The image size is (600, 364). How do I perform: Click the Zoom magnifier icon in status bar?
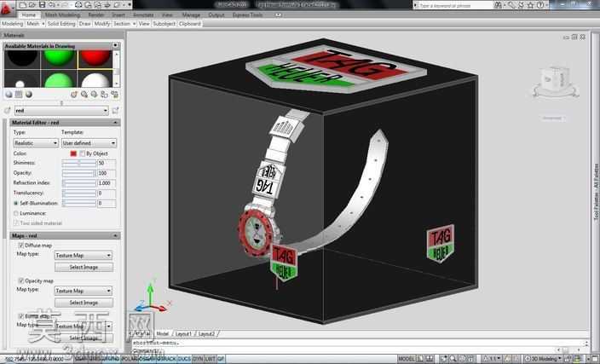click(453, 359)
